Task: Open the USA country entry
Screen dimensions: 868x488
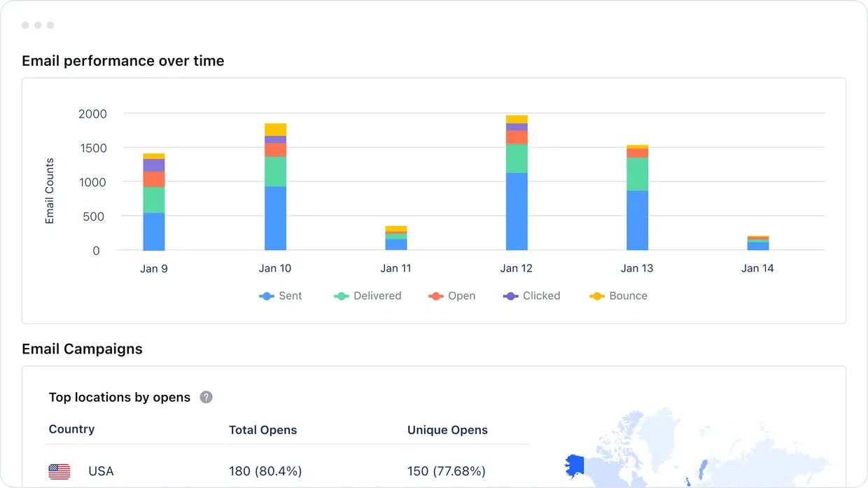Action: (101, 471)
